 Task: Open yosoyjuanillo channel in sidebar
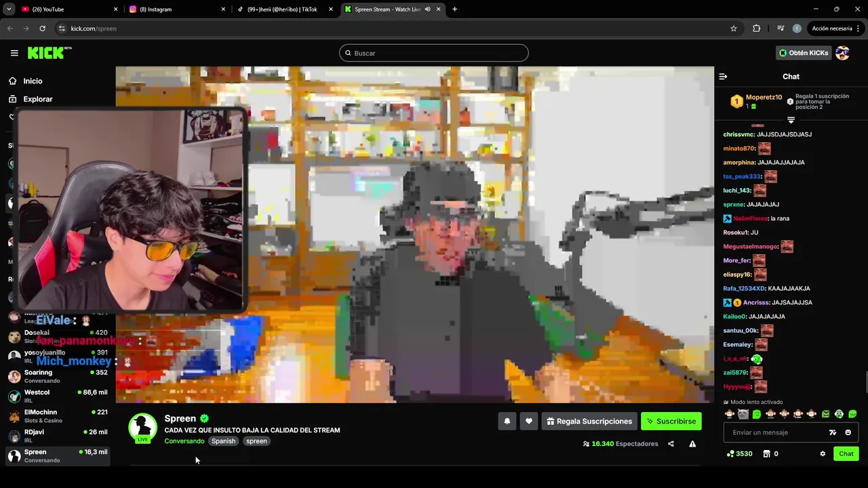click(58, 356)
